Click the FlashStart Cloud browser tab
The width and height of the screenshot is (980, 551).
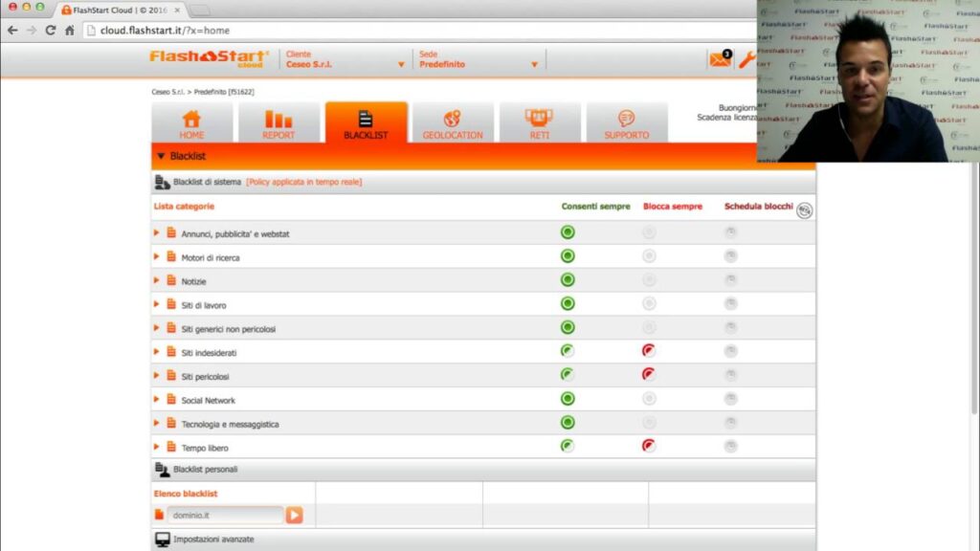(121, 10)
